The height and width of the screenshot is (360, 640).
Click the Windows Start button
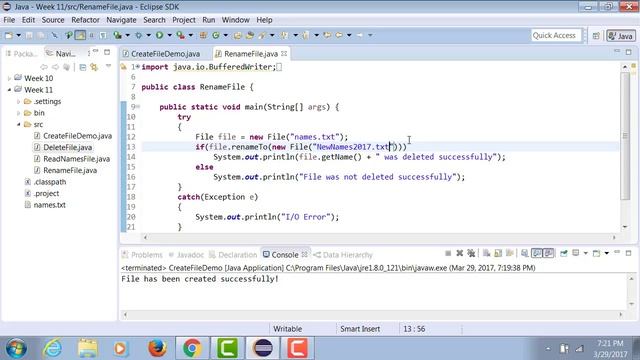(16, 349)
